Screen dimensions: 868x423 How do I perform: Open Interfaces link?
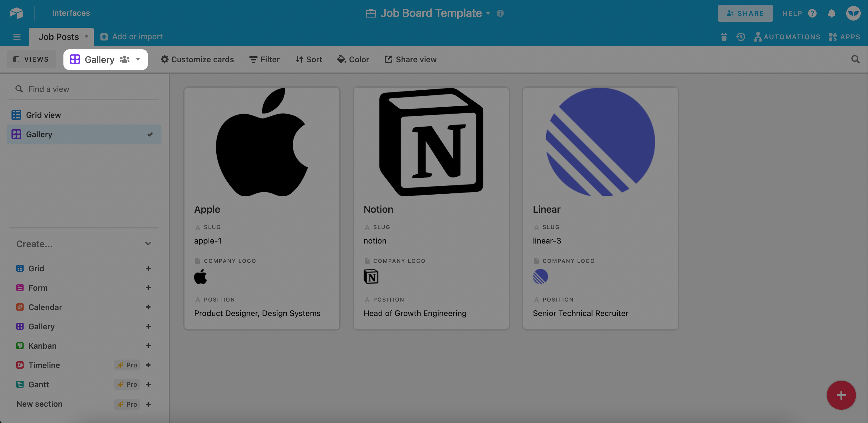coord(71,13)
